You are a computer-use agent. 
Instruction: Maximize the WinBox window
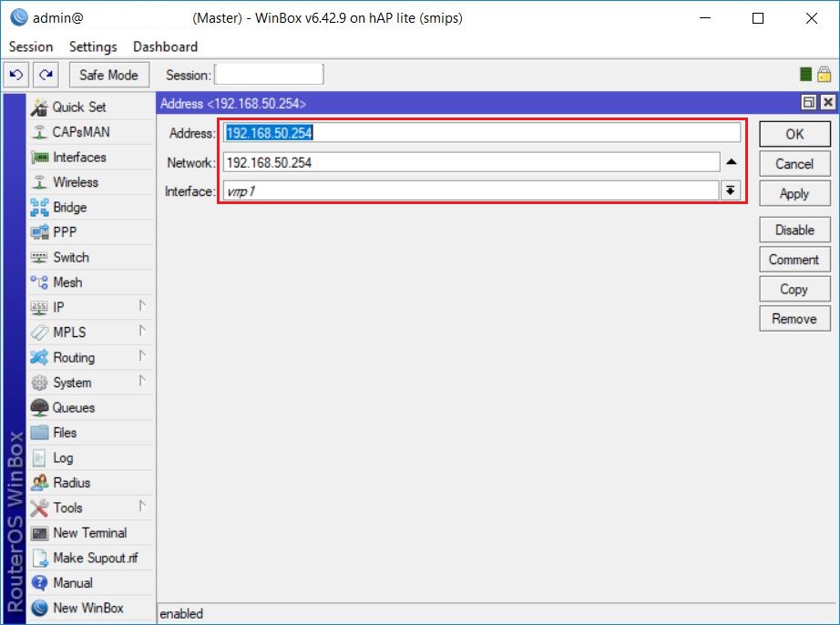[757, 17]
